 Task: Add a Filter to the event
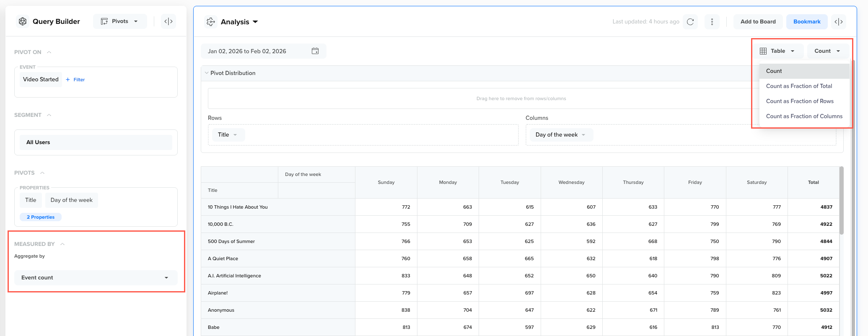[75, 80]
